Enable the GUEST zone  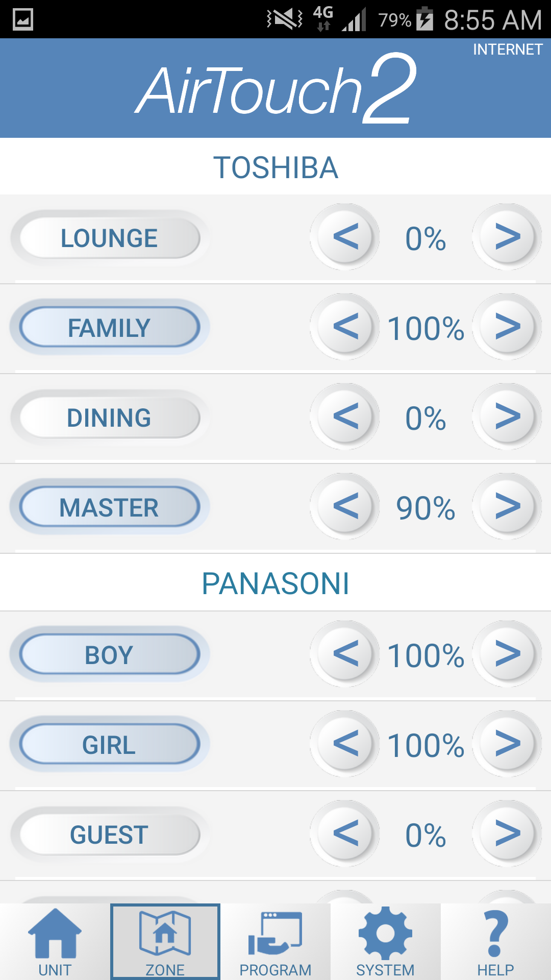click(109, 835)
